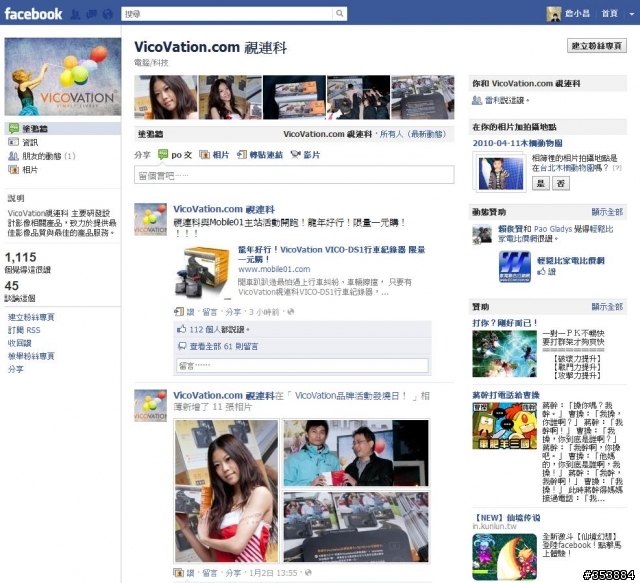640x583 pixels.
Task: Open ad 蔣幹打電話給曹操
Action: click(506, 395)
